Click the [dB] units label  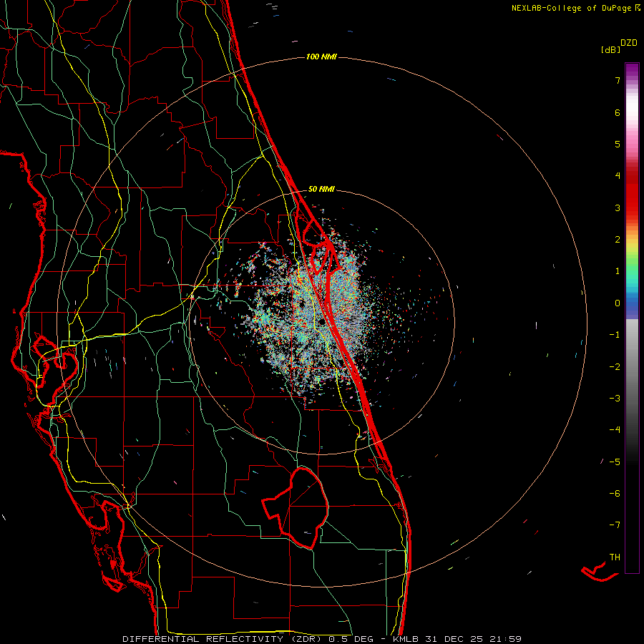(x=611, y=49)
